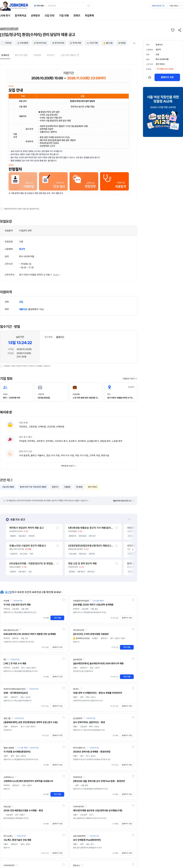Click 지도보기 link beside the work address
The image size is (183, 868).
56,275
